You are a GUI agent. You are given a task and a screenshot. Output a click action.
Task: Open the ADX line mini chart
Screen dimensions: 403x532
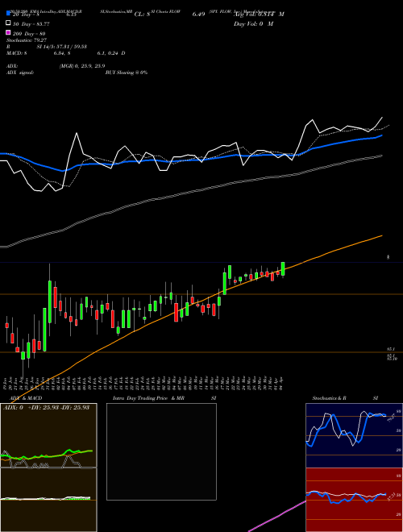tap(48, 435)
